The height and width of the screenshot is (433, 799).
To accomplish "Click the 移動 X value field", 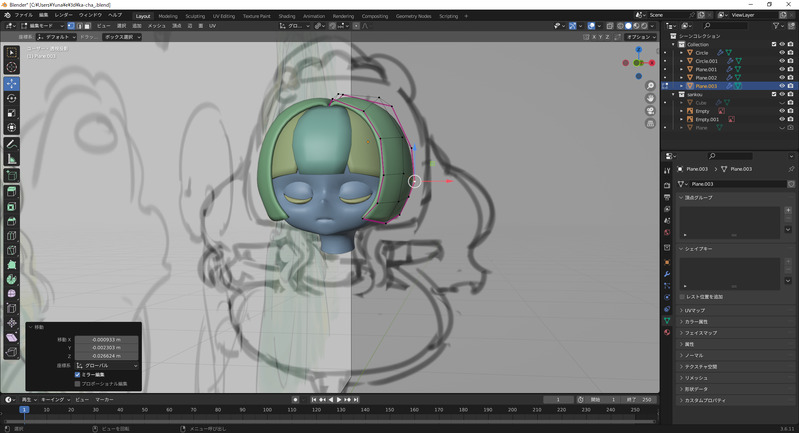I will [x=104, y=340].
